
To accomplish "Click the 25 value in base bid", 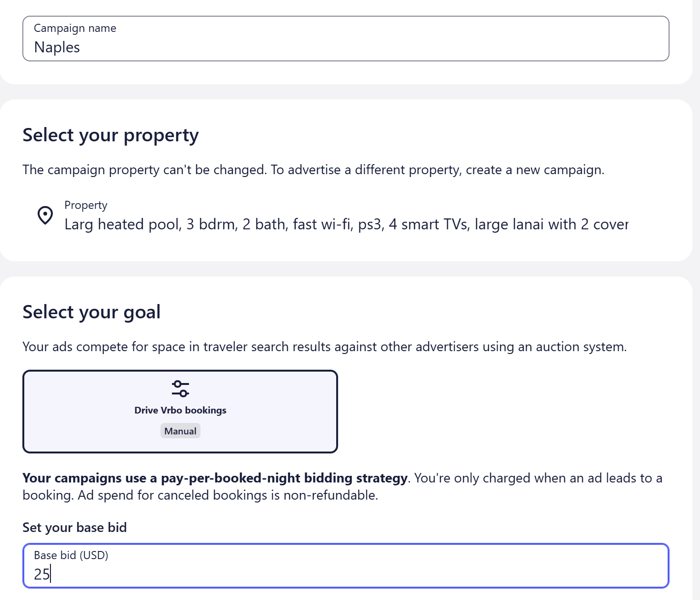I will point(42,574).
